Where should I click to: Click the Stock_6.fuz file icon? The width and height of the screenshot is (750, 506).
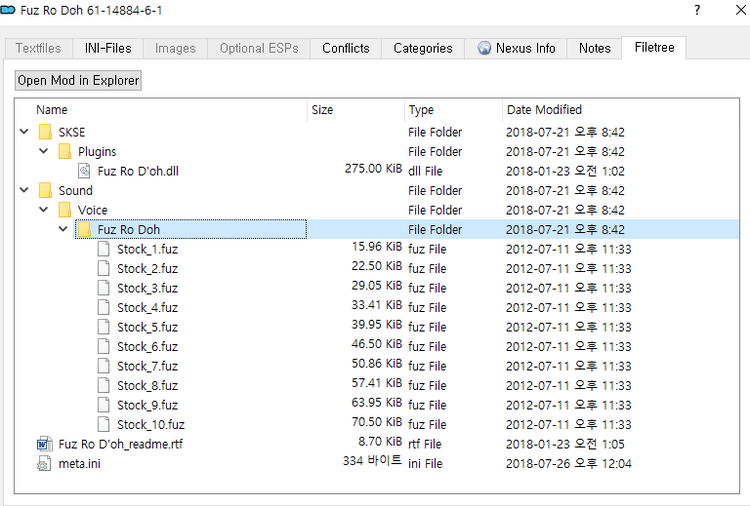pos(104,346)
